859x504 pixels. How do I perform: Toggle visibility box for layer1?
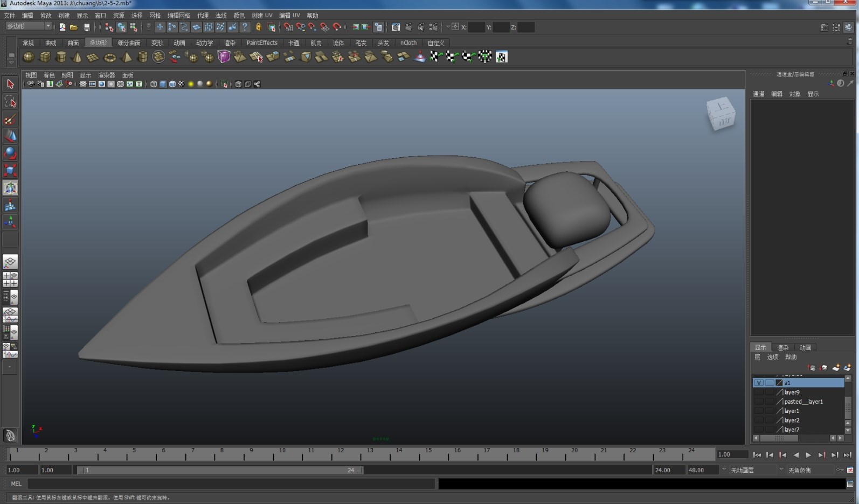(x=759, y=411)
